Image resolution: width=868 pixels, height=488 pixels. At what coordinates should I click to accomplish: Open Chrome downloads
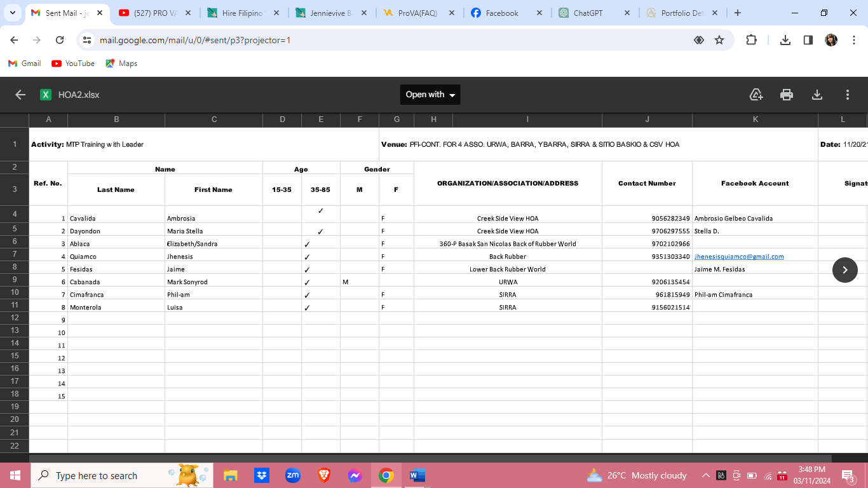coord(785,40)
